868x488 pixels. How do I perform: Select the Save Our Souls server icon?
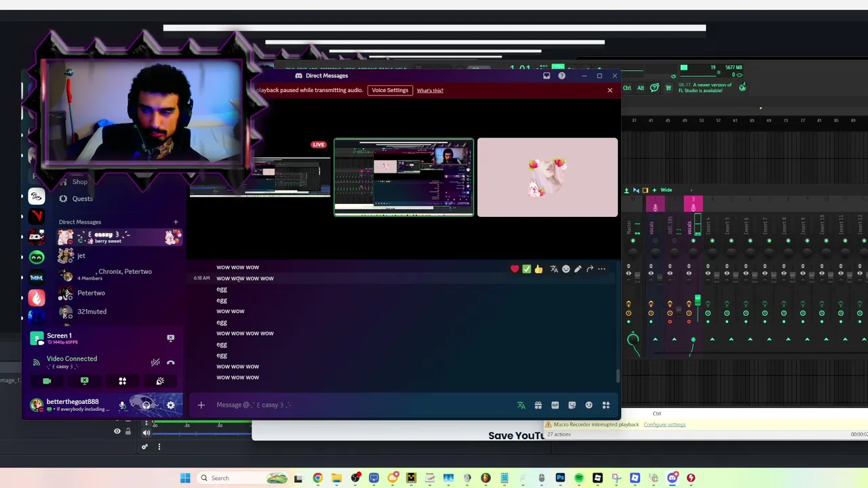pos(37,197)
